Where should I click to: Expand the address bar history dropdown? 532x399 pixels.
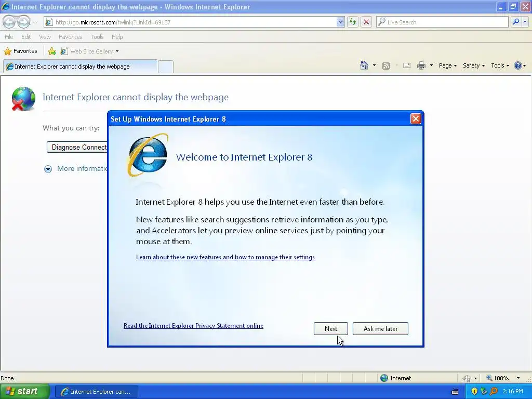tap(340, 22)
